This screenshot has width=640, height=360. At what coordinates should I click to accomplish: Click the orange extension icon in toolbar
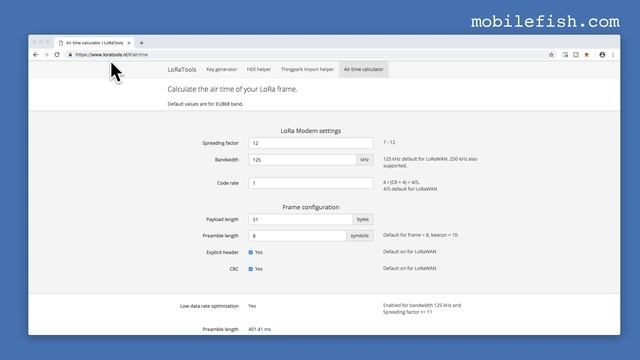[587, 55]
